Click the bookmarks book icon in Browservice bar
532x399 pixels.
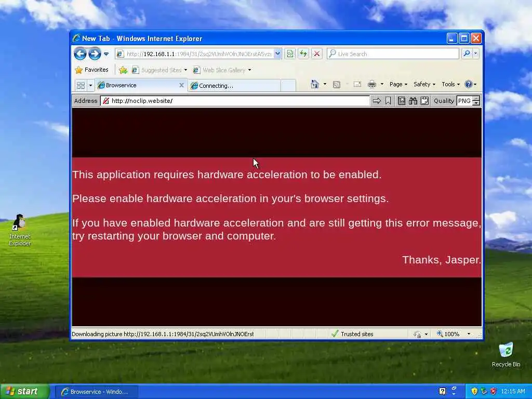(402, 101)
